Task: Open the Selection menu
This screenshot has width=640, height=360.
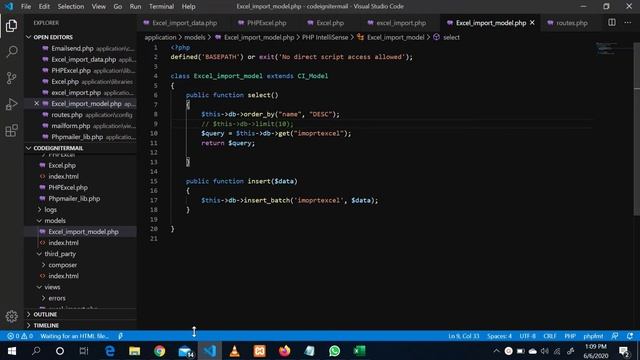Action: click(x=71, y=7)
